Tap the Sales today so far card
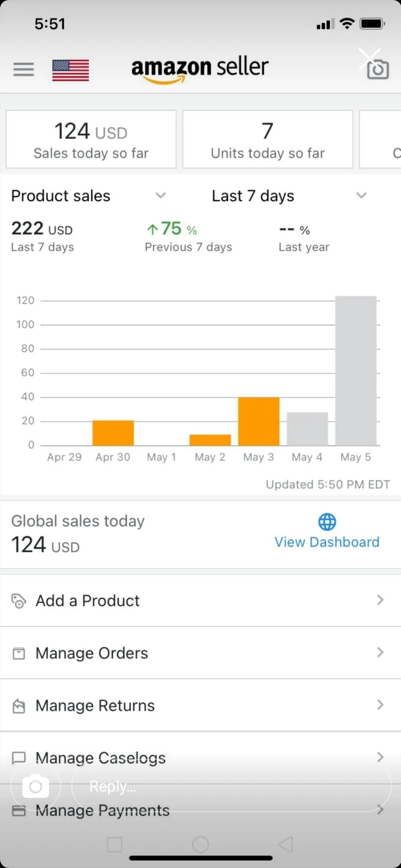The height and width of the screenshot is (868, 401). [91, 139]
